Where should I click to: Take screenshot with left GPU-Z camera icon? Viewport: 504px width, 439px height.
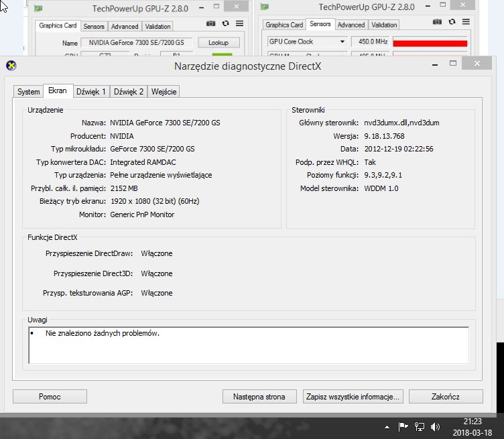coord(211,23)
